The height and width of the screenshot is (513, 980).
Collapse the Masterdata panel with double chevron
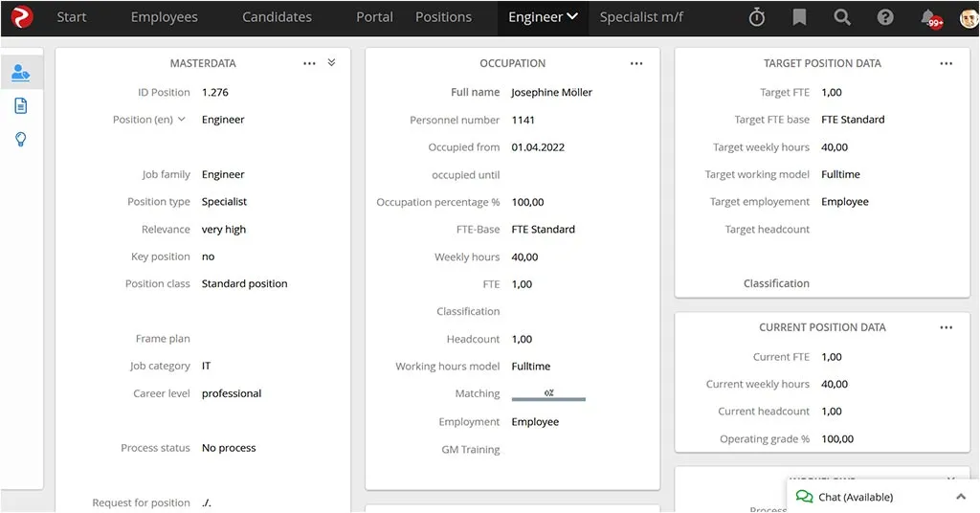click(331, 62)
